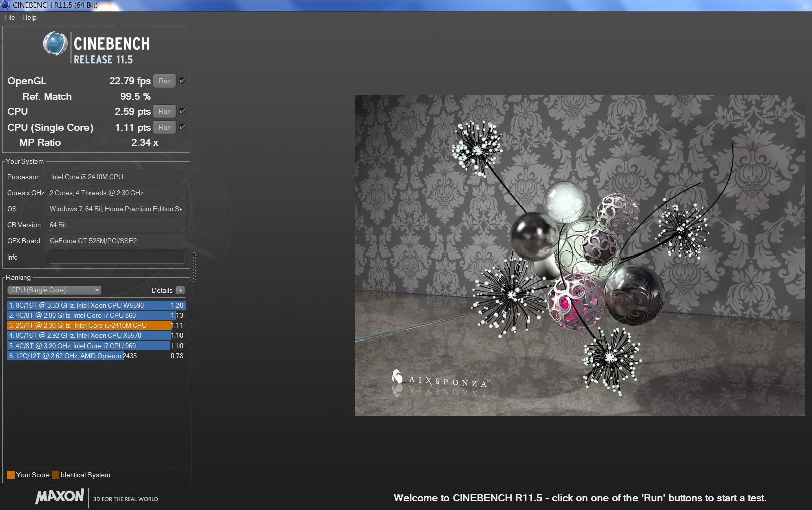Toggle the CPU (Single Core) checkbox

[182, 127]
